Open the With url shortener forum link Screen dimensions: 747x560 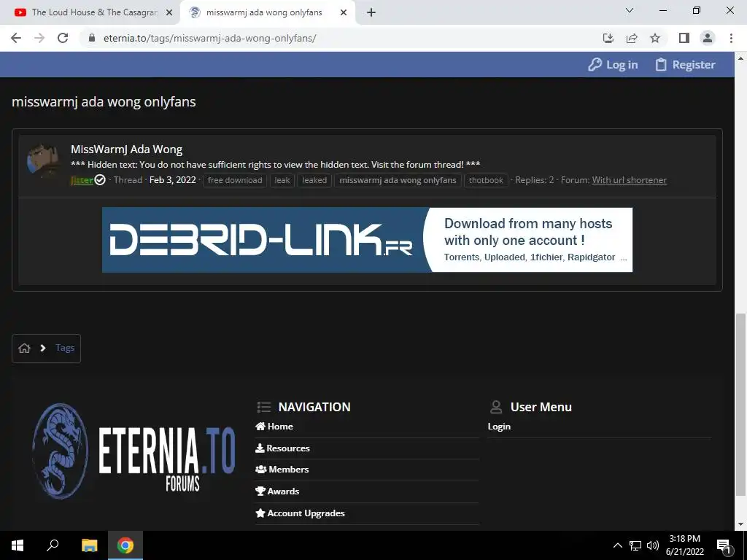tap(630, 180)
